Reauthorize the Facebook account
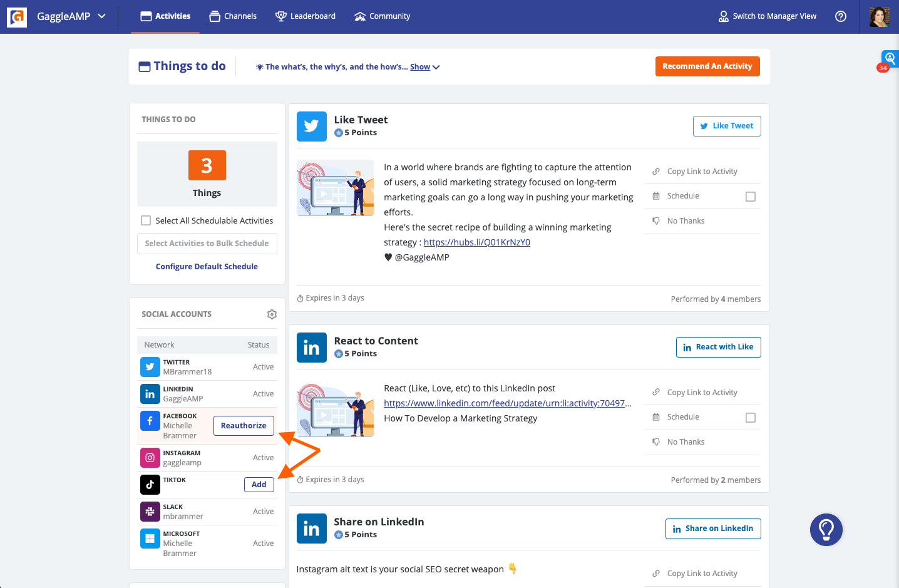The image size is (899, 588). click(244, 426)
